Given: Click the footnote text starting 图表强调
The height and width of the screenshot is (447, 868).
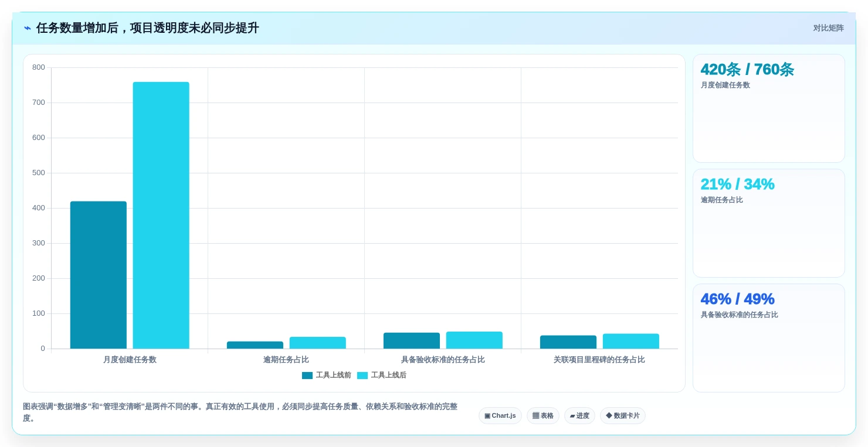Looking at the screenshot, I should click(240, 412).
